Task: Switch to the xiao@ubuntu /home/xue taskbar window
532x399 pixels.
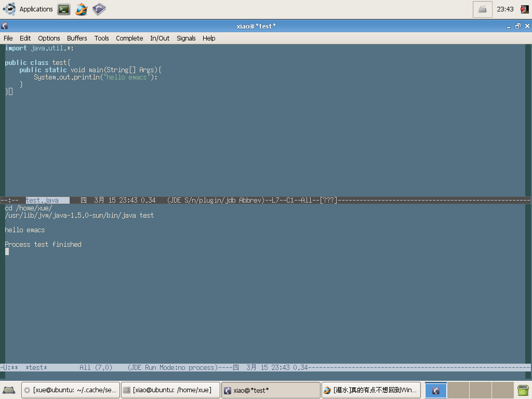Action: [170, 390]
